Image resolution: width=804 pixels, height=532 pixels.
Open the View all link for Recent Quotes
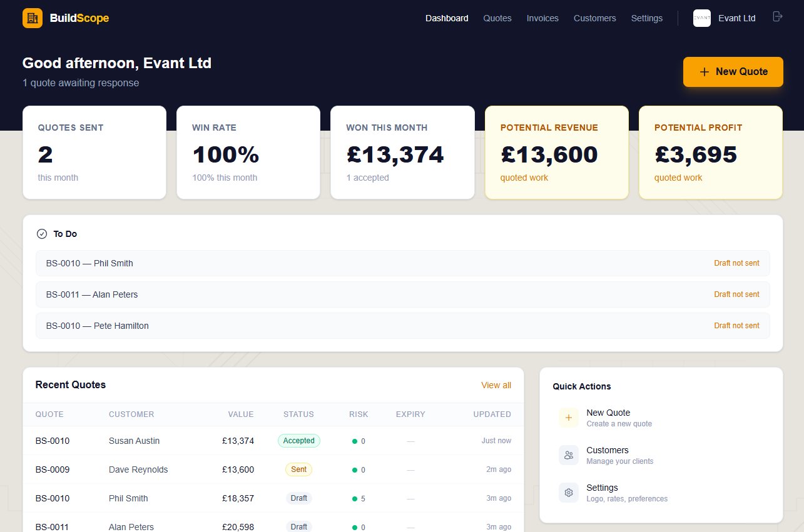pos(496,385)
